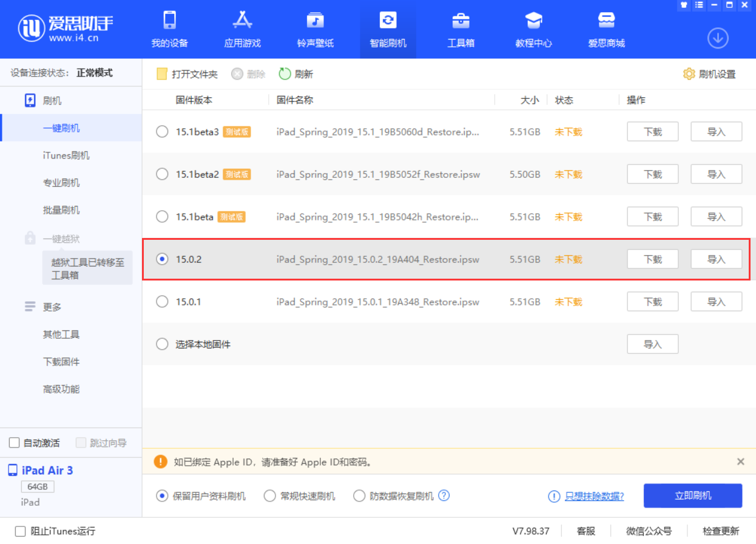Click 检查更新 in status bar

coord(721,531)
